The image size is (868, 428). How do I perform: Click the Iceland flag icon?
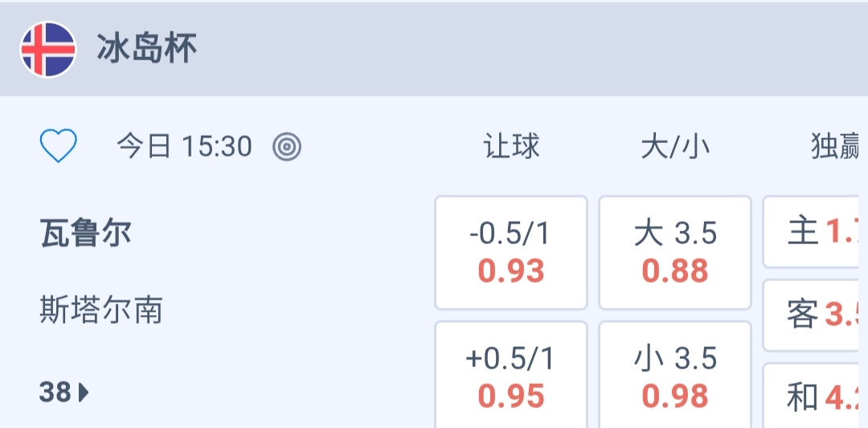tap(48, 50)
